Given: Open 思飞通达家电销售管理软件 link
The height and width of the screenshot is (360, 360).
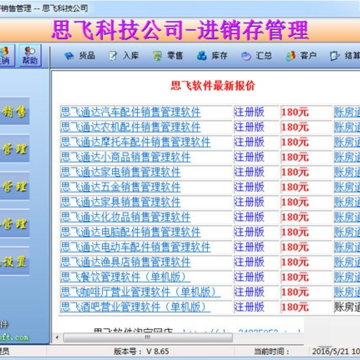Looking at the screenshot, I should click(x=120, y=172).
